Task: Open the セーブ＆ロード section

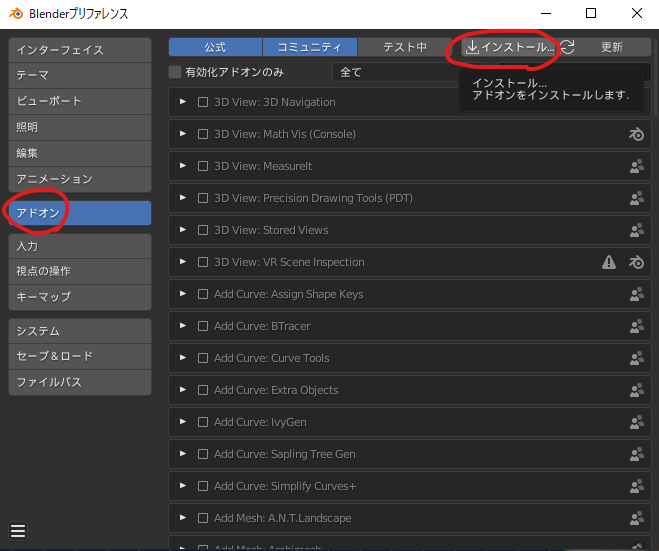Action: tap(80, 356)
